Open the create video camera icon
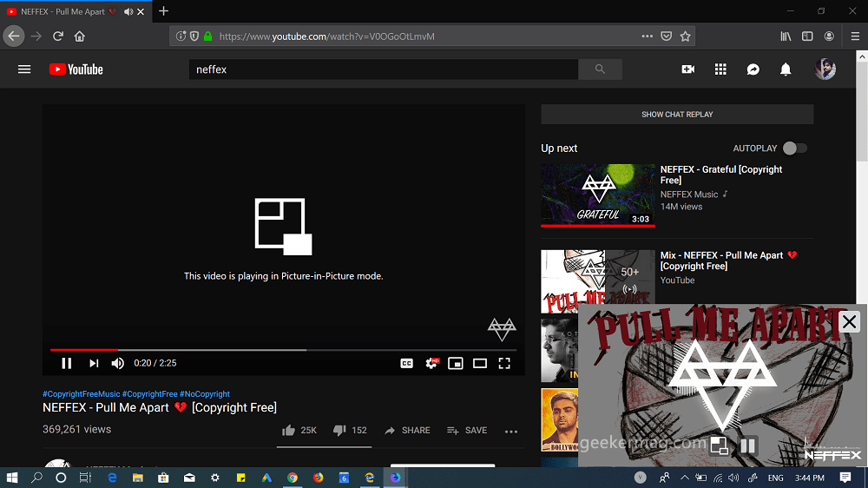 [x=688, y=69]
